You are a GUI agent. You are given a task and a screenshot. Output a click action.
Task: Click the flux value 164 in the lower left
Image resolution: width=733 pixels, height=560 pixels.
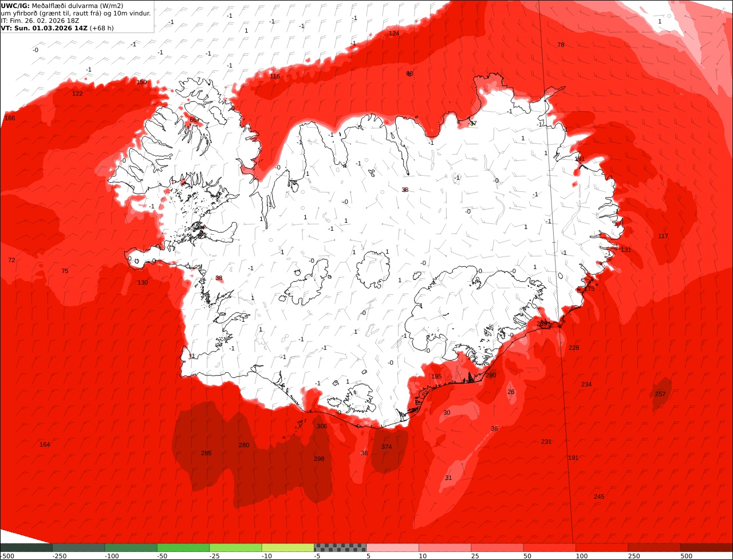pyautogui.click(x=45, y=444)
